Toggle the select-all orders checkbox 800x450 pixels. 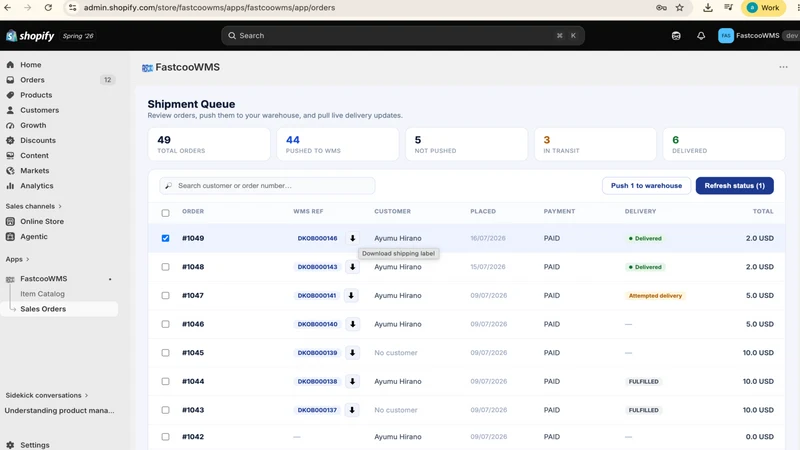pyautogui.click(x=165, y=213)
